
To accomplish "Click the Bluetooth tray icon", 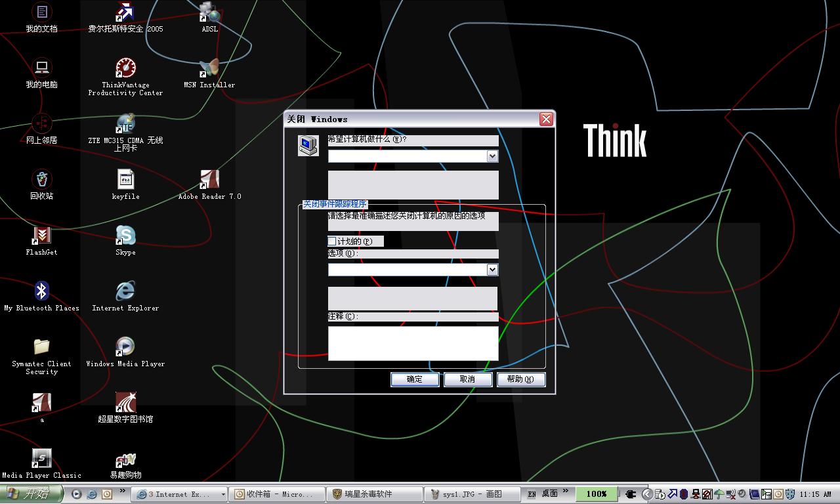I will click(x=683, y=494).
